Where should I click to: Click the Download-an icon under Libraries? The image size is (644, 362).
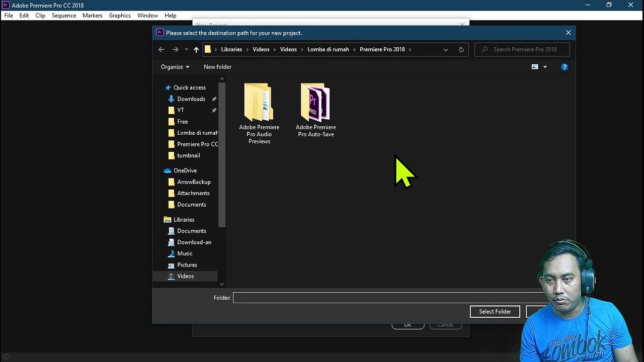coord(172,242)
